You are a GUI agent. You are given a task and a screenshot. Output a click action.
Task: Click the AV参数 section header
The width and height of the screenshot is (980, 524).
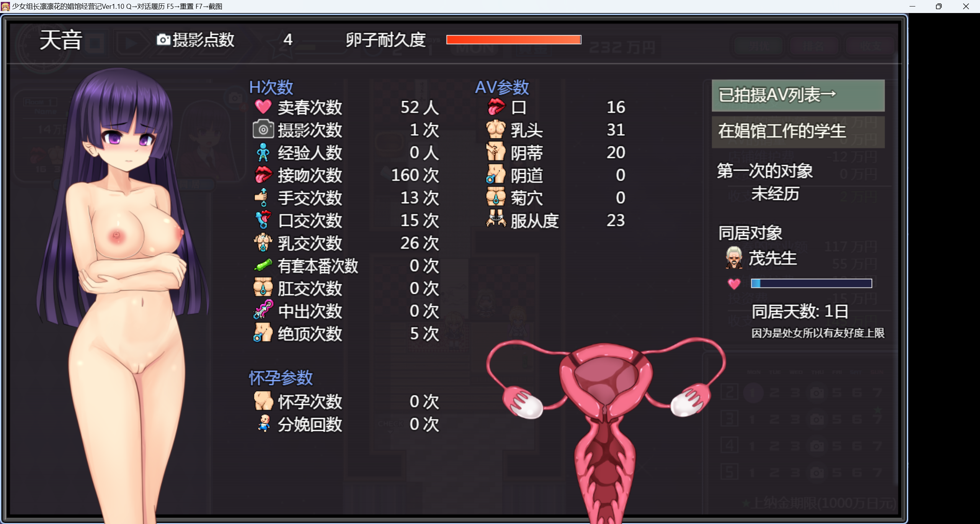[x=502, y=87]
